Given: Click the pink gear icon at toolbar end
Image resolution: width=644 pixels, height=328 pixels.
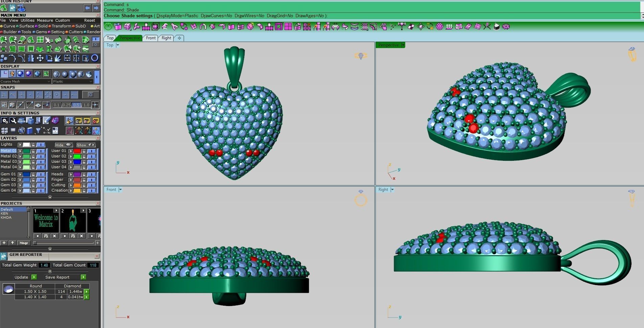Looking at the screenshot, I should [x=506, y=26].
